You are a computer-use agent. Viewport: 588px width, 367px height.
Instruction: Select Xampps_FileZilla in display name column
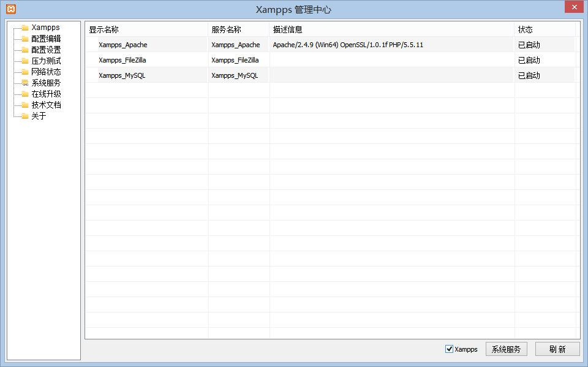pos(123,60)
